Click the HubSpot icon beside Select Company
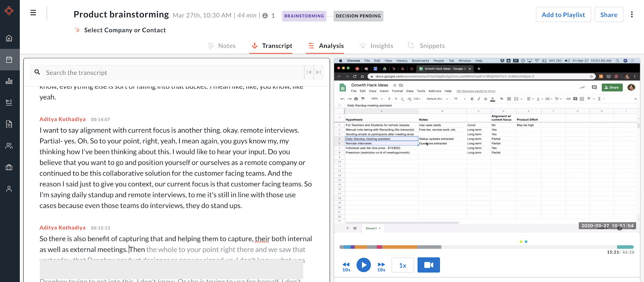The height and width of the screenshot is (282, 644). click(77, 30)
